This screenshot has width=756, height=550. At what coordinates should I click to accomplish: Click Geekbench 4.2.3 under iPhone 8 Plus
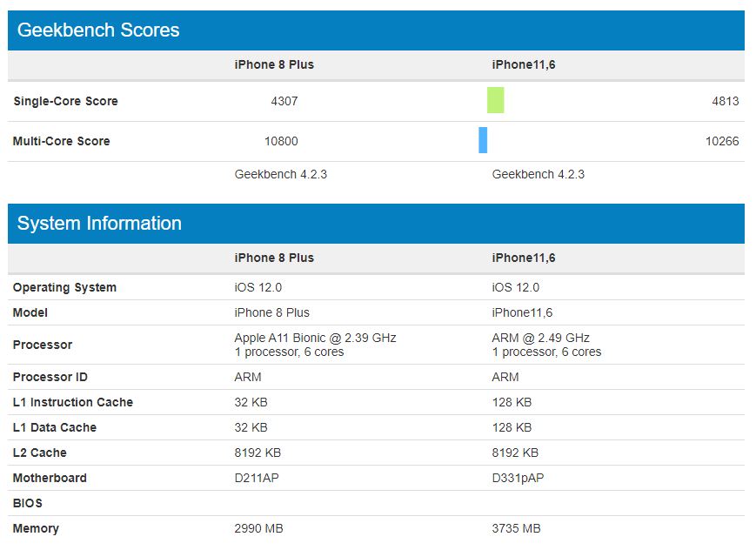coord(281,174)
